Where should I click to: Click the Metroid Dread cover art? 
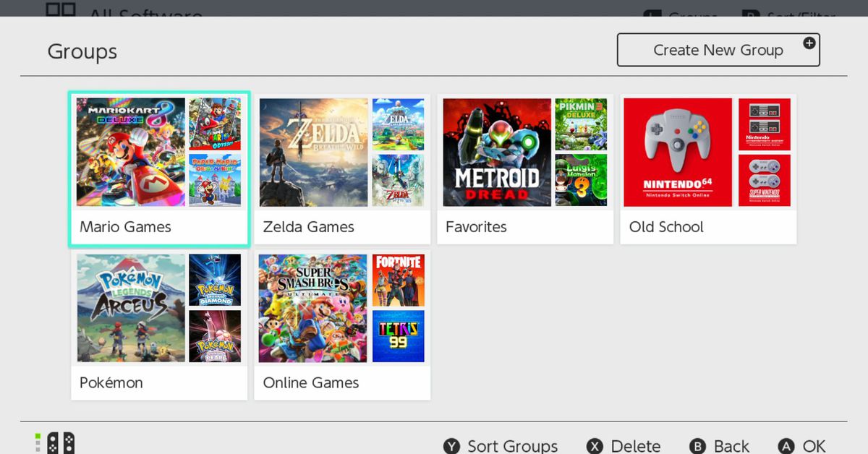497,153
